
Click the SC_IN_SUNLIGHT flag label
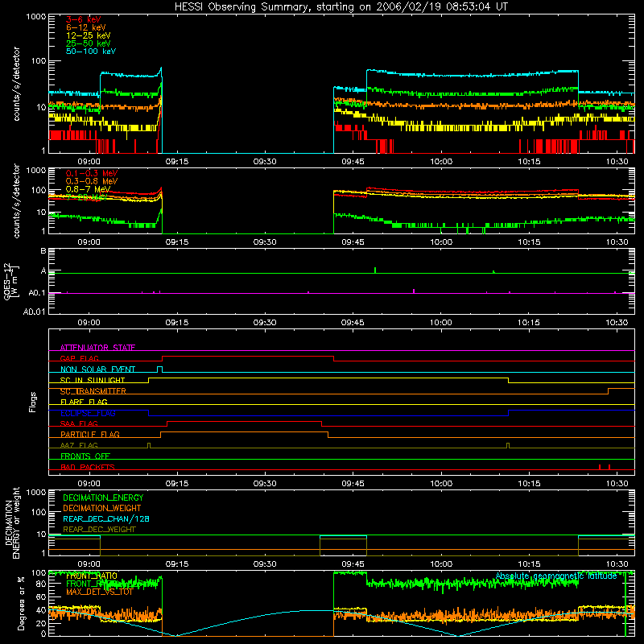point(93,380)
